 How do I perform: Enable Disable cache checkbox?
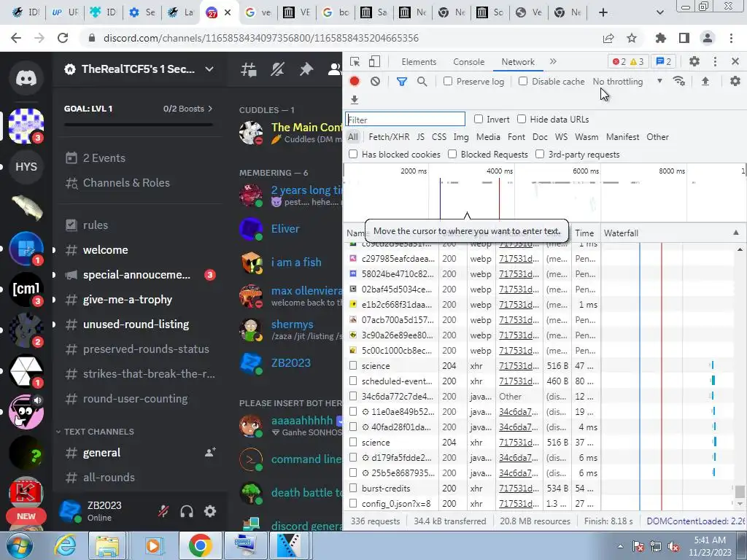pos(523,82)
